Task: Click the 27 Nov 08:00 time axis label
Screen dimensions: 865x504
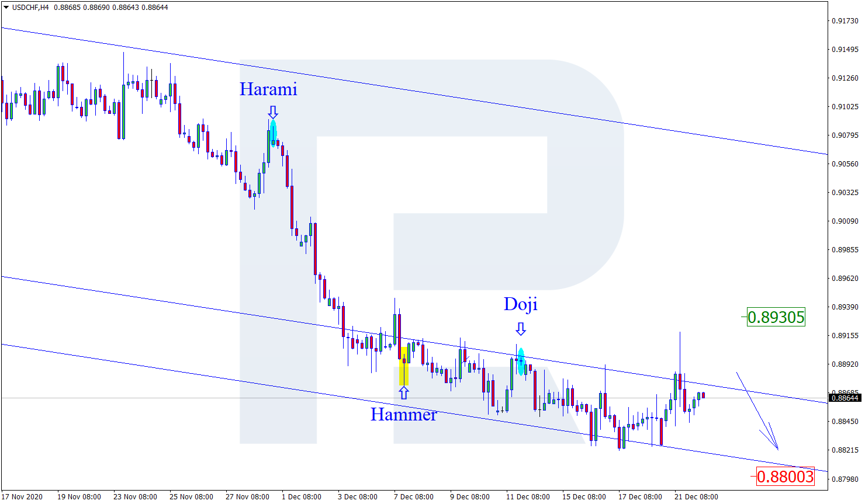Action: tap(247, 497)
